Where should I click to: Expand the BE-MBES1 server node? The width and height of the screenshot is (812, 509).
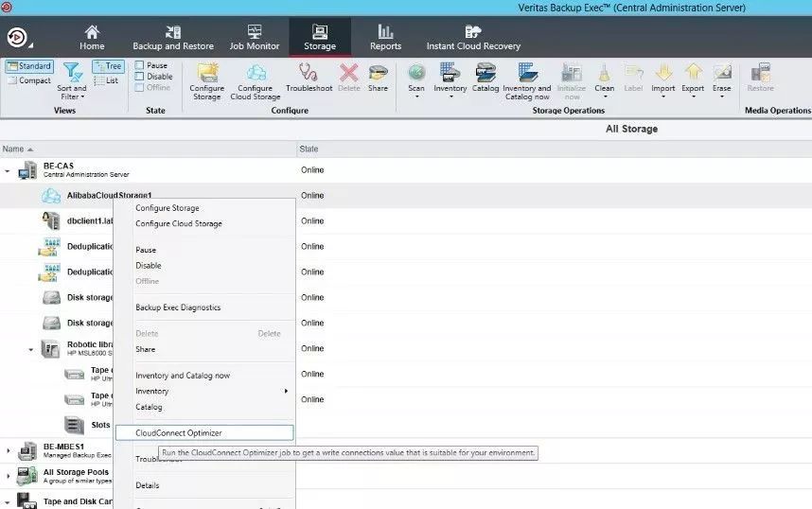click(8, 451)
